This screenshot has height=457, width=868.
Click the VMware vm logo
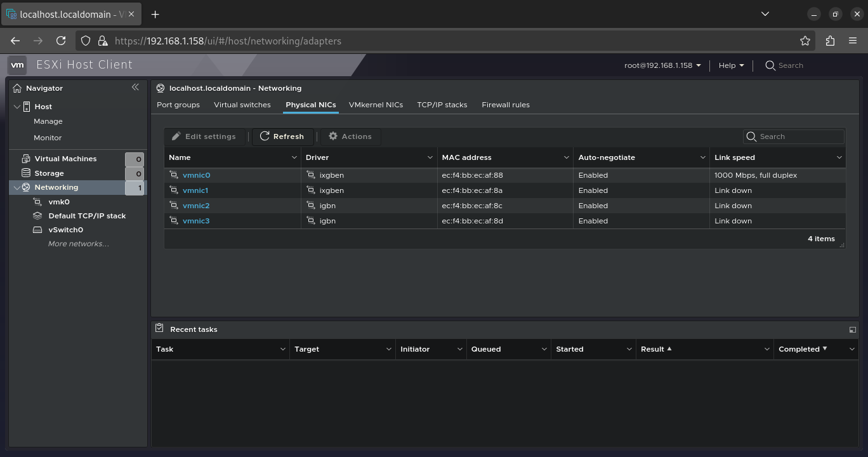point(17,65)
